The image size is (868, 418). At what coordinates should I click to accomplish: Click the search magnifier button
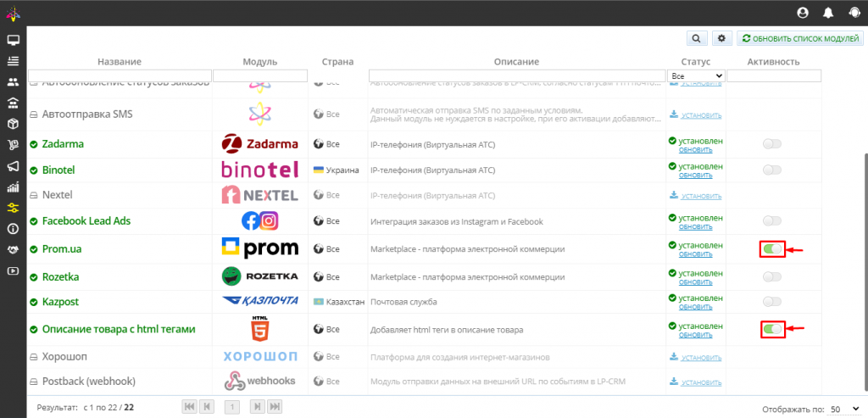pyautogui.click(x=697, y=38)
